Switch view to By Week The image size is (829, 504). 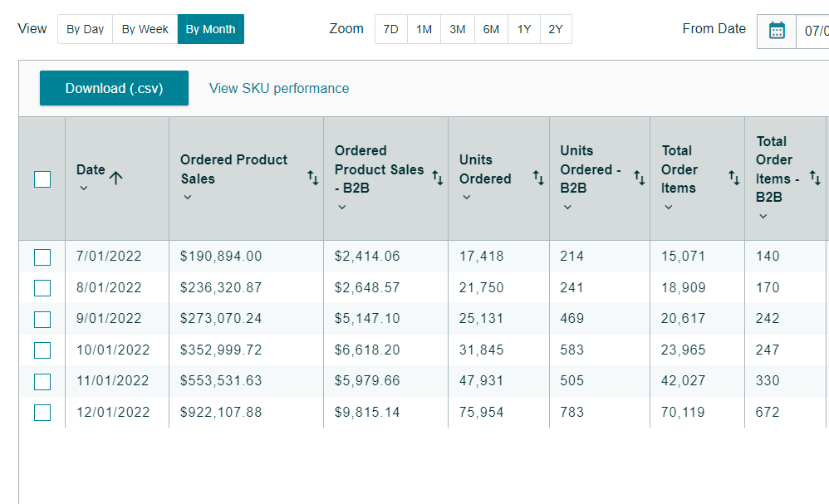click(x=145, y=29)
